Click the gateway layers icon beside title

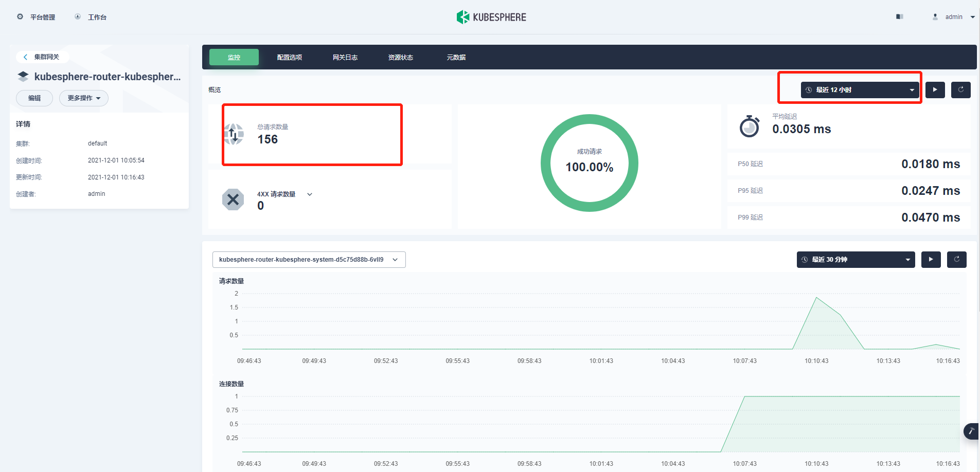(23, 77)
